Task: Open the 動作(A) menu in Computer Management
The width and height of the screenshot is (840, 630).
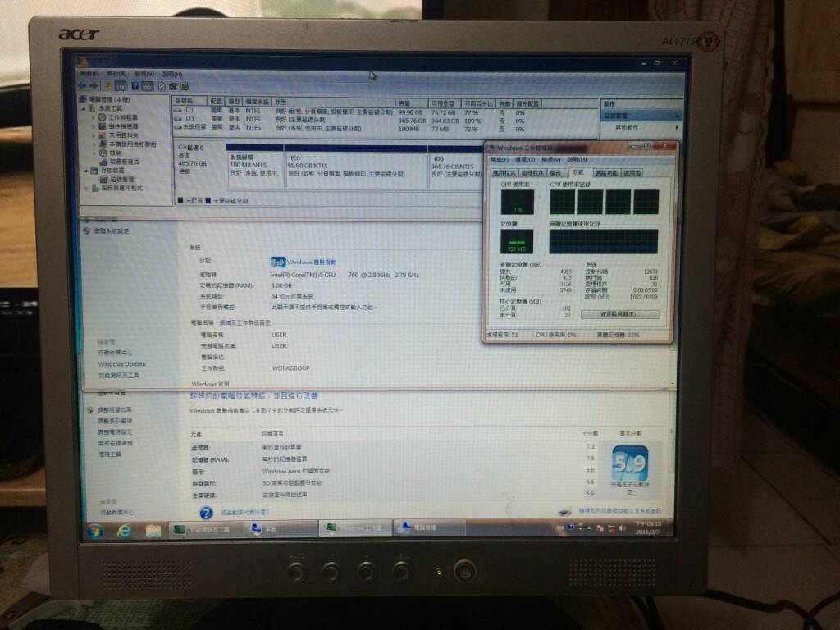Action: 116,73
